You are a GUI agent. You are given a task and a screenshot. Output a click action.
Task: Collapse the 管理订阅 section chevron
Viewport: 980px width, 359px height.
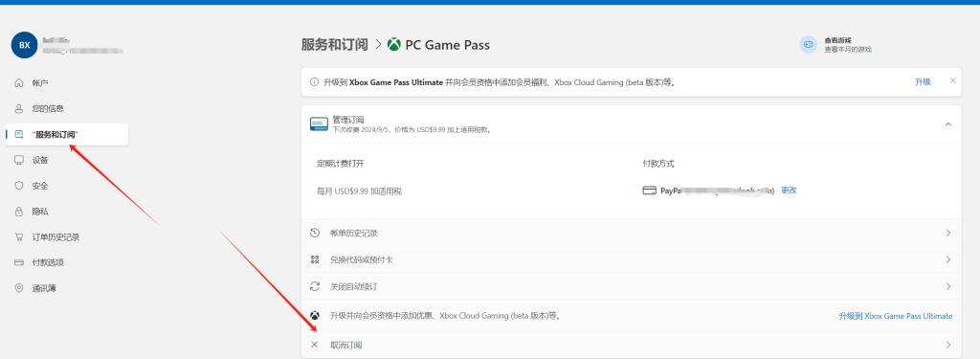click(948, 124)
